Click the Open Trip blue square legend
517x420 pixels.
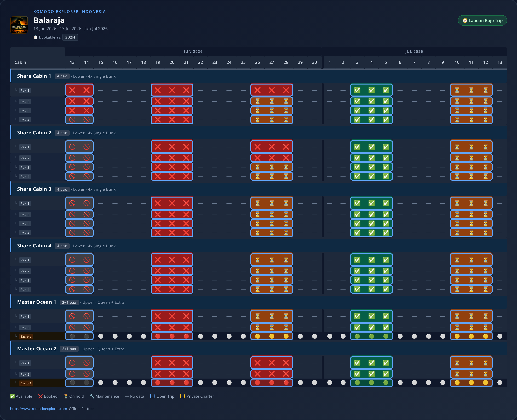tap(152, 396)
